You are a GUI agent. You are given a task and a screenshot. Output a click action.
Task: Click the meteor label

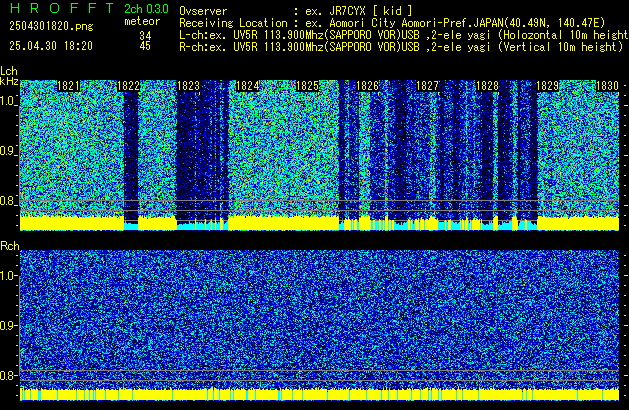(x=142, y=21)
